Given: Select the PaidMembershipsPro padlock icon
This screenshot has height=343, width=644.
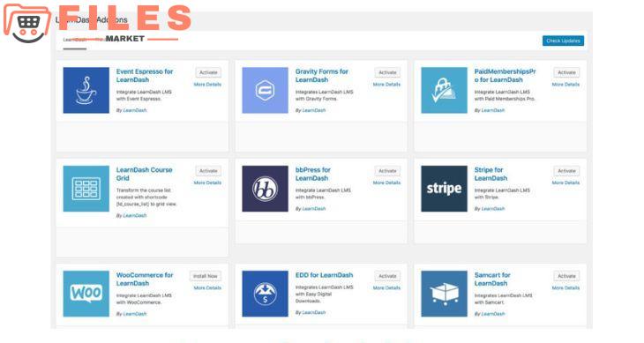Looking at the screenshot, I should click(x=444, y=90).
